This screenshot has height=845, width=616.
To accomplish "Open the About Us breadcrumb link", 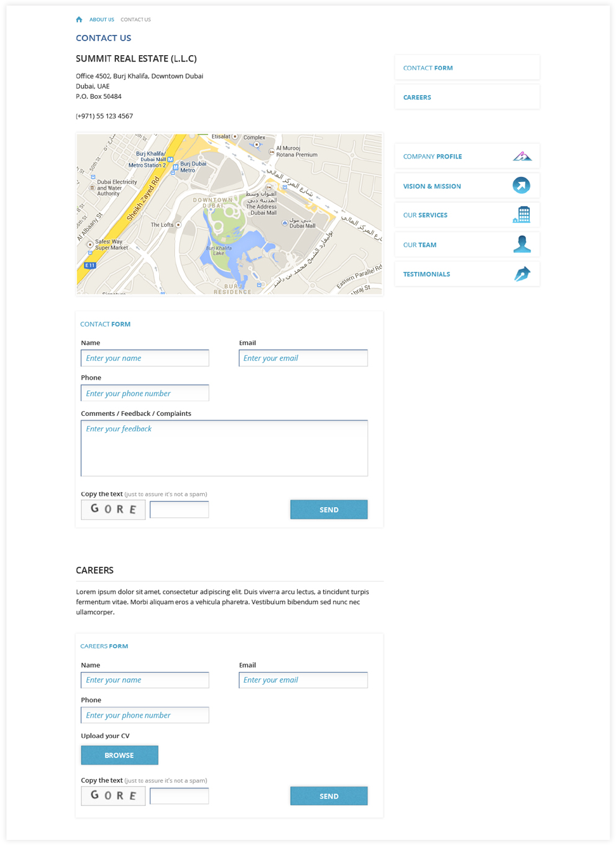I will 101,20.
